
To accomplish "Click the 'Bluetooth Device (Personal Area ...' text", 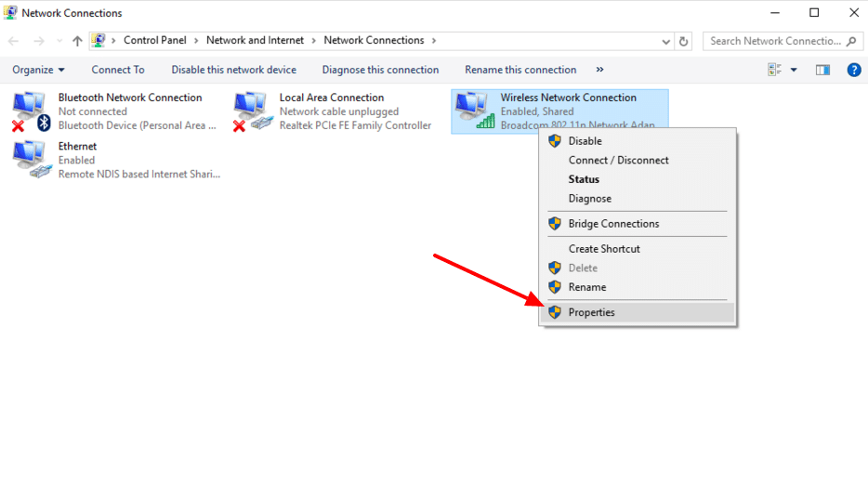I will click(138, 125).
